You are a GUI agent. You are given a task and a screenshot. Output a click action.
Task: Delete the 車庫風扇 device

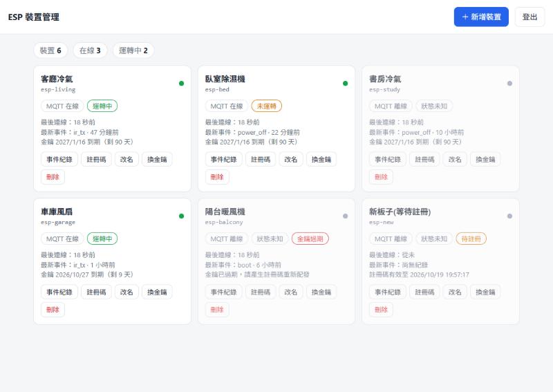(53, 310)
